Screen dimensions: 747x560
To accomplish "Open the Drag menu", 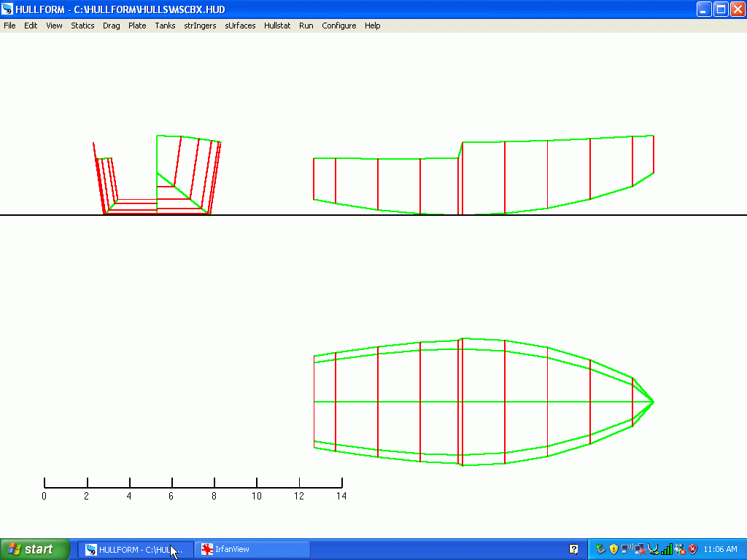I will (112, 26).
